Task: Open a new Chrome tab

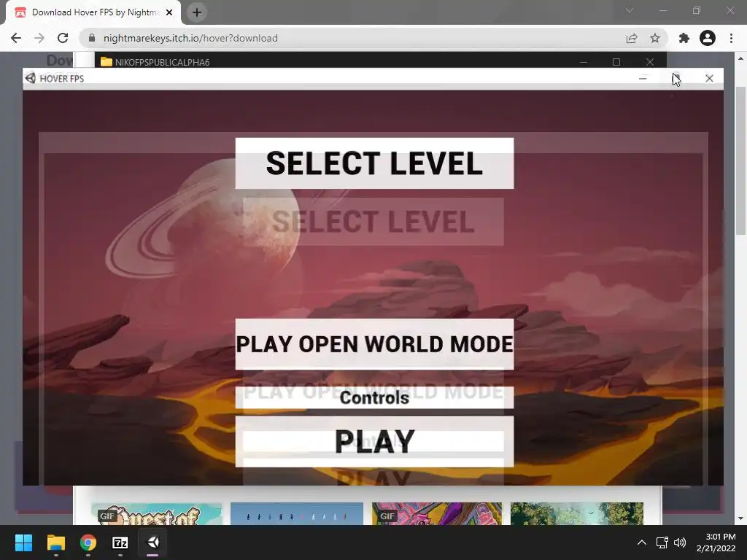Action: pos(197,12)
